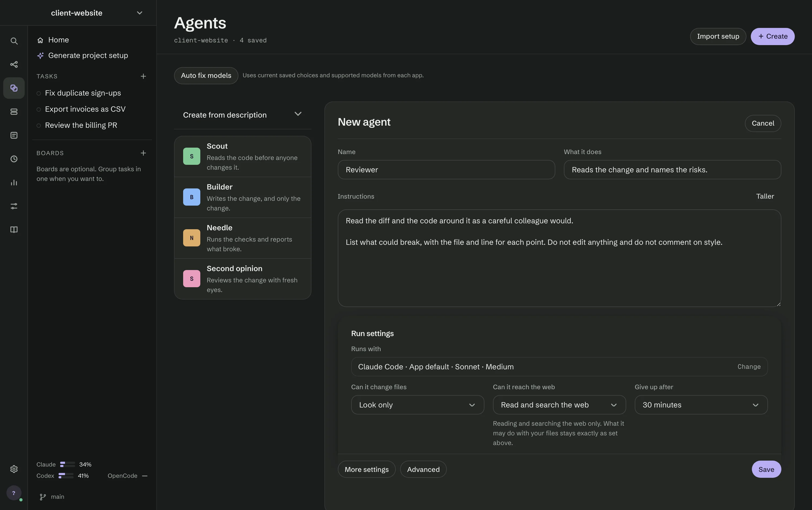
Task: Open the 30 minutes timeout dropdown
Action: click(701, 405)
